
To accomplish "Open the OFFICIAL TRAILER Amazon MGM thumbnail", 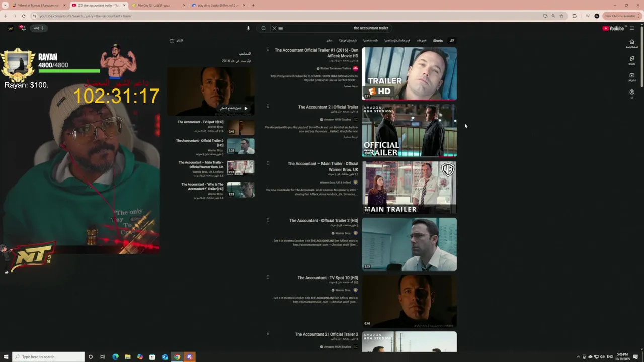I will click(x=410, y=131).
